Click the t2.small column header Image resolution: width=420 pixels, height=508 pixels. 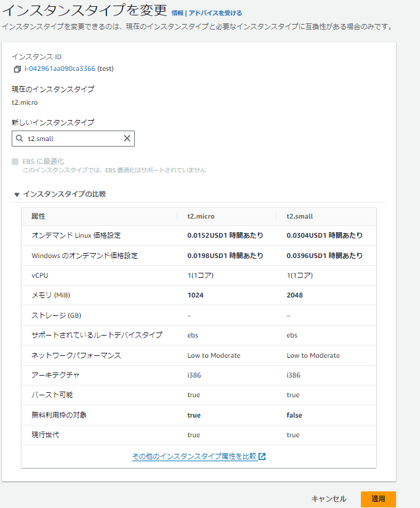coord(300,216)
